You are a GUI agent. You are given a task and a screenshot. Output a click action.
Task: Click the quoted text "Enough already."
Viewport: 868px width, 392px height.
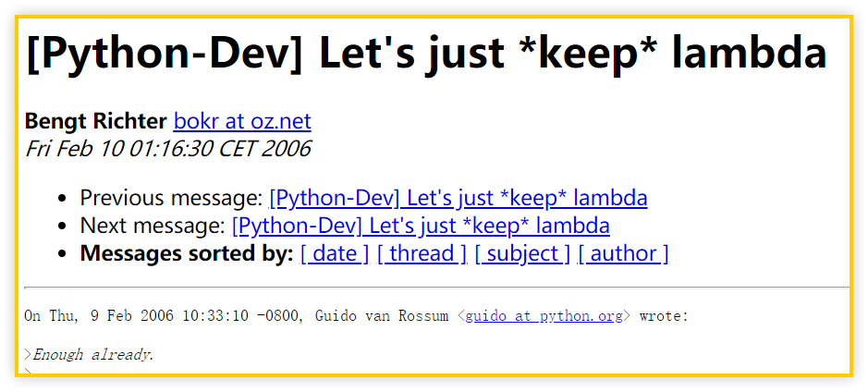pyautogui.click(x=93, y=355)
